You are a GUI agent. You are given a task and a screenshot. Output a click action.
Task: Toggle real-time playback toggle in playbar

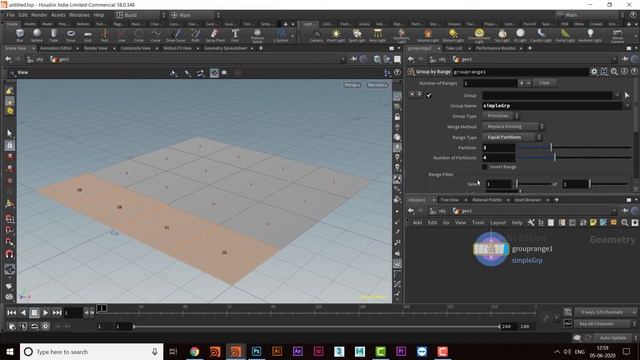point(45,326)
